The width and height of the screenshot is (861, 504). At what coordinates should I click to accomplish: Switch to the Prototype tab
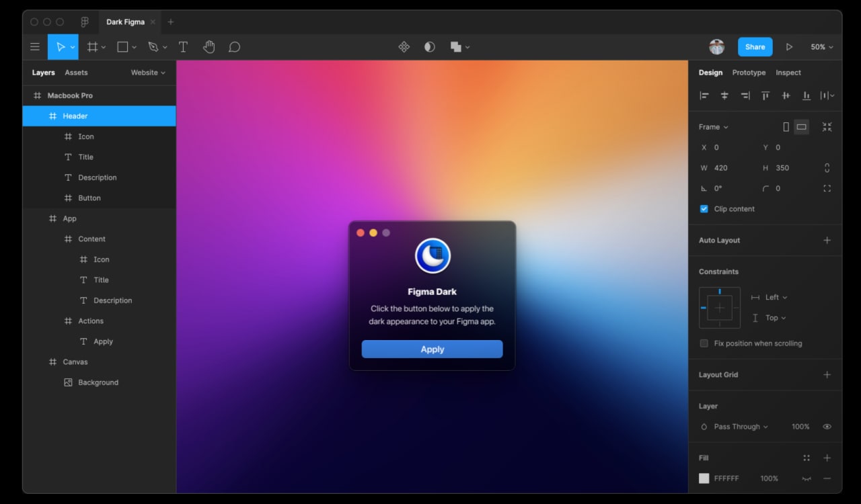coord(749,73)
